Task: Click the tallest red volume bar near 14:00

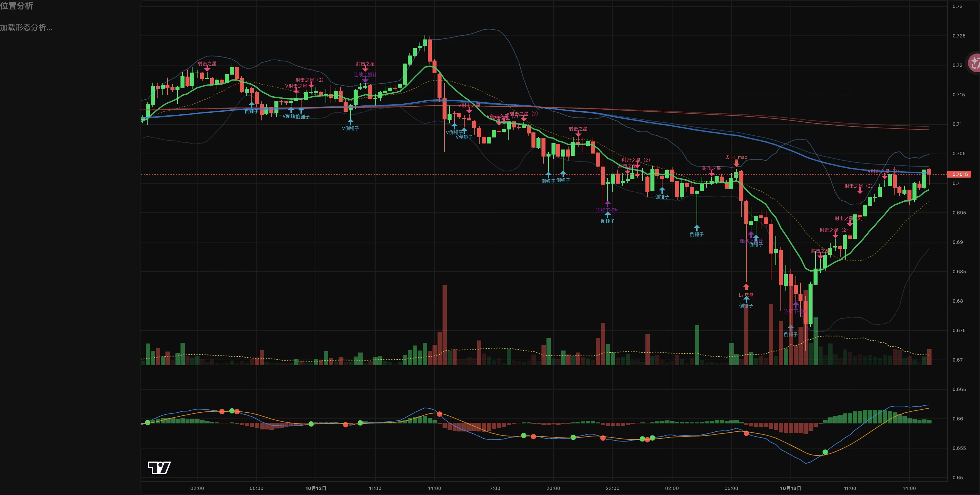Action: tap(444, 325)
